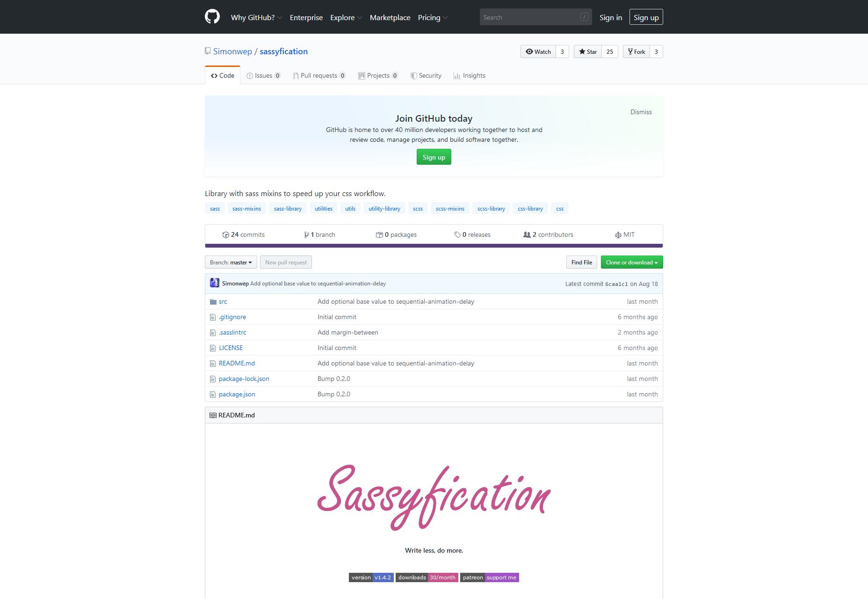
Task: Open the Bump 0.2.0 message for package.json
Action: click(x=334, y=394)
